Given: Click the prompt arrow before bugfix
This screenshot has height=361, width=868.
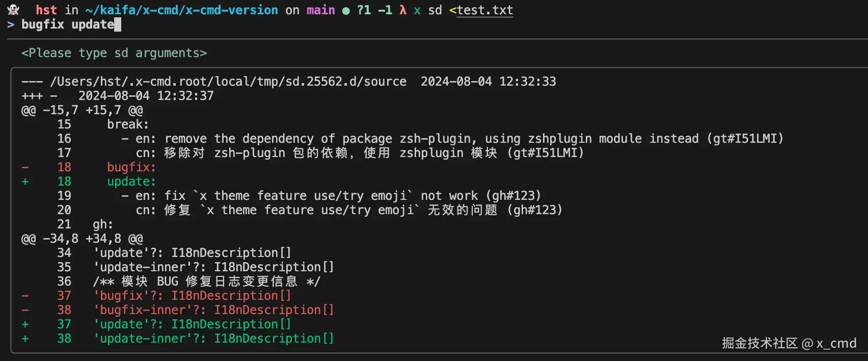Looking at the screenshot, I should tap(11, 24).
